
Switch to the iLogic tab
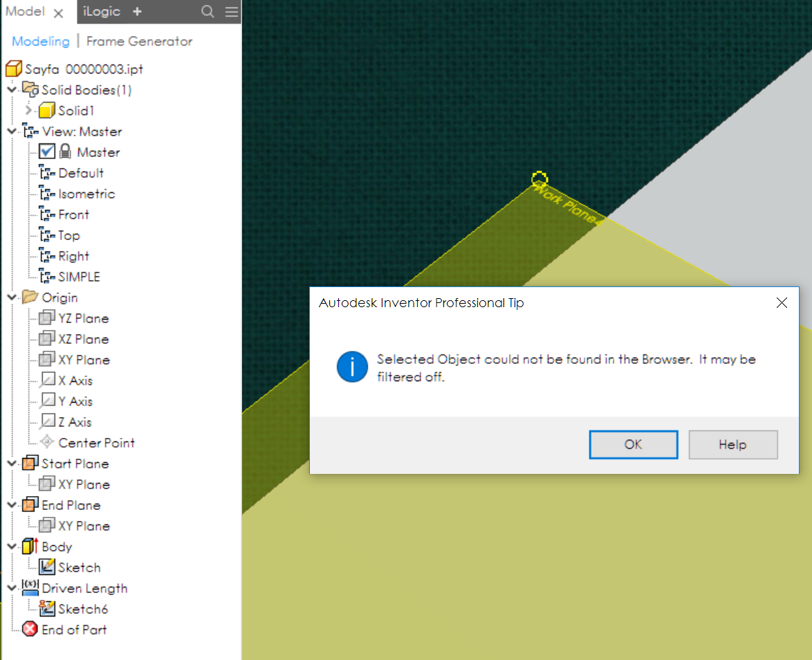(x=101, y=12)
